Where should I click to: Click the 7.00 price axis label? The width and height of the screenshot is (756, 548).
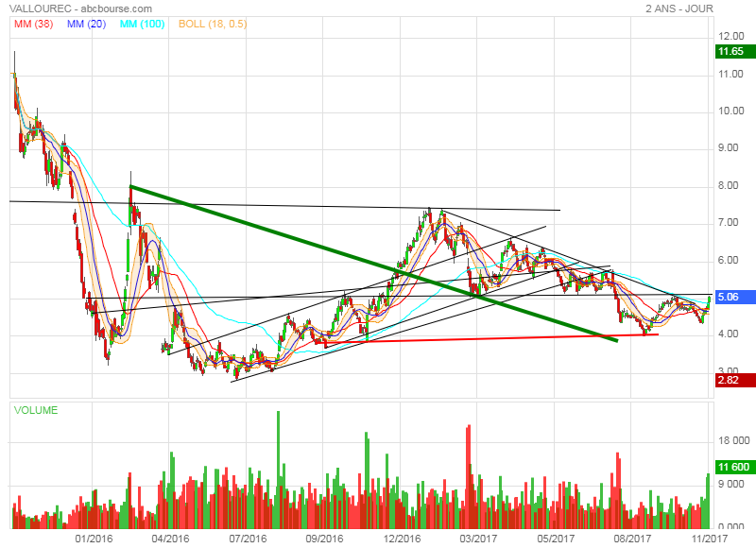click(728, 223)
